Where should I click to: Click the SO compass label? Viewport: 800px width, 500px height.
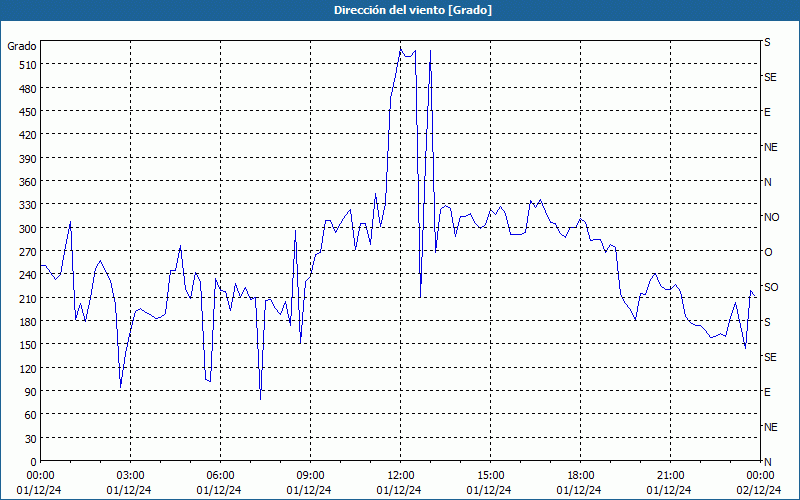[x=771, y=287]
